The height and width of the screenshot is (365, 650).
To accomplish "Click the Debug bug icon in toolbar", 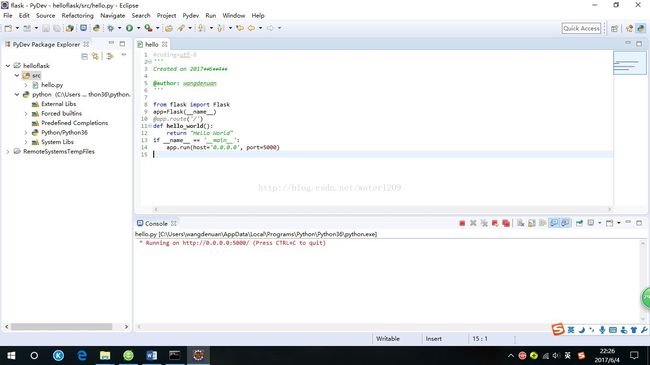I will (111, 28).
